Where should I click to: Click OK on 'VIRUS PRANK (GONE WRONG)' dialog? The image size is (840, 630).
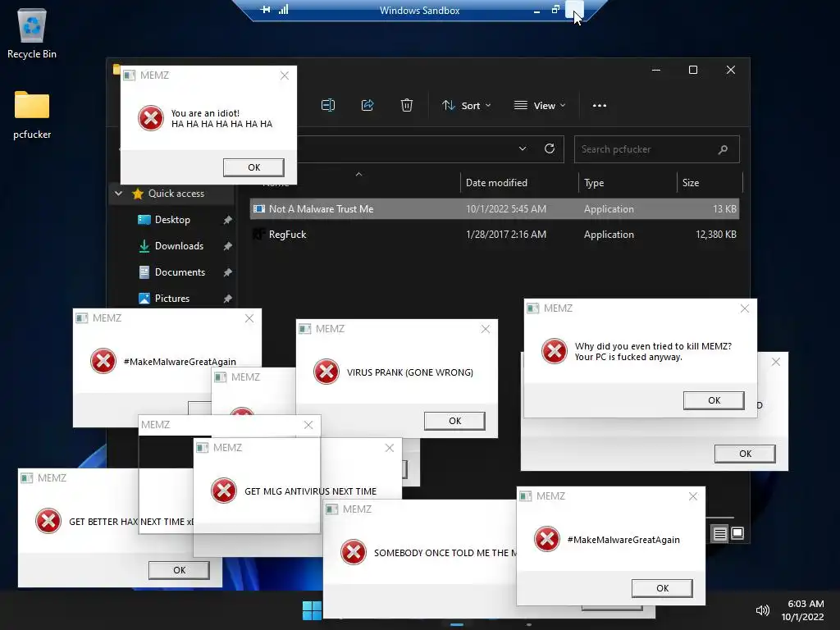point(454,421)
